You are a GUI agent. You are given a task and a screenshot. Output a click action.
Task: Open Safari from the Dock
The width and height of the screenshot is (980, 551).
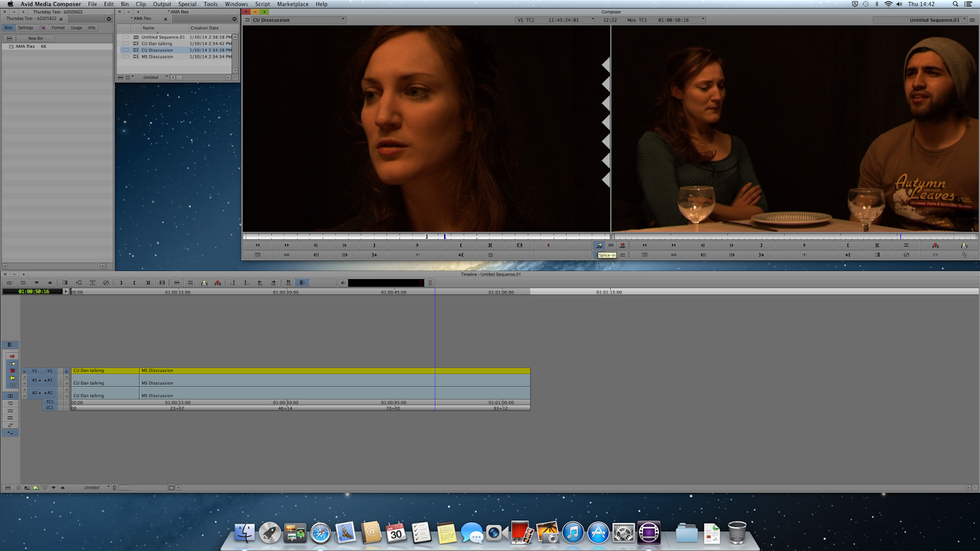(320, 533)
